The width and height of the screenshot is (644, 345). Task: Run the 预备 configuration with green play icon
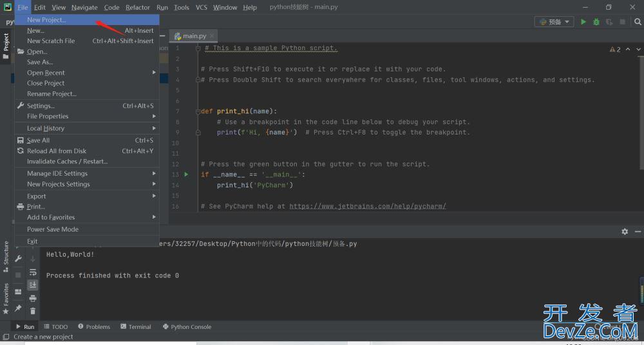(583, 22)
